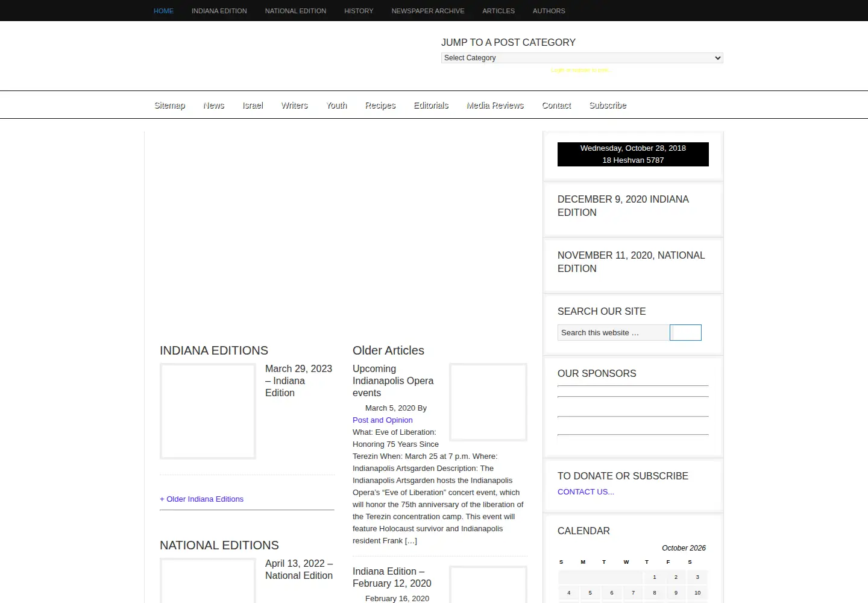The width and height of the screenshot is (868, 603).
Task: Open the April 13, 2022 National Edition post
Action: pos(299,570)
